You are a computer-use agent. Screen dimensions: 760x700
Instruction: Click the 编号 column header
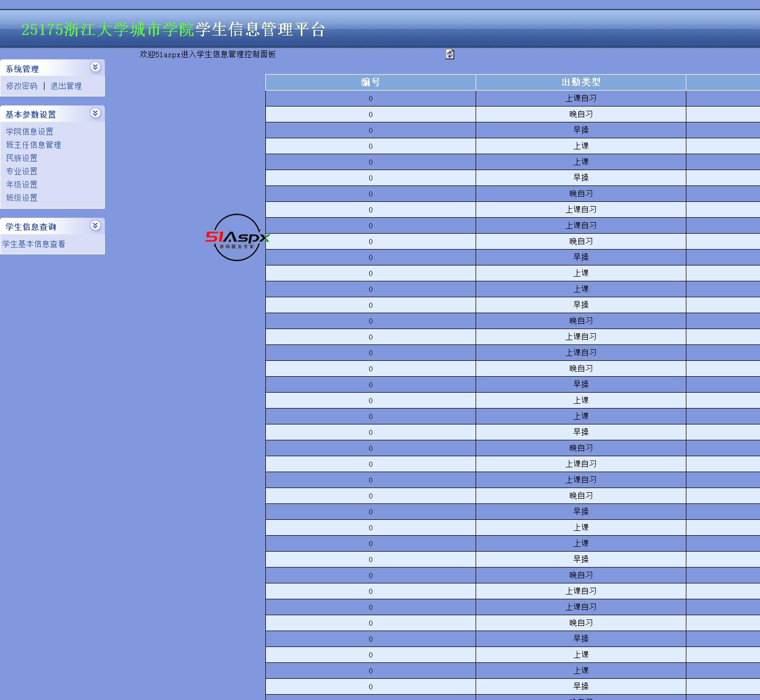[370, 82]
